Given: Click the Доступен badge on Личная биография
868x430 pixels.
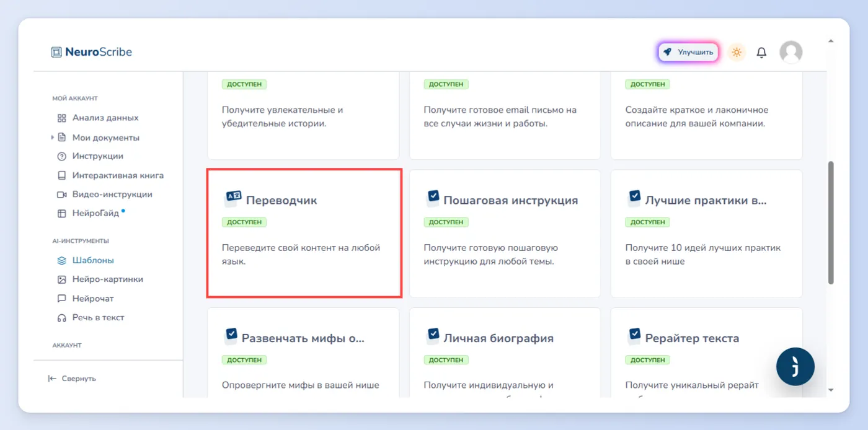Looking at the screenshot, I should 446,360.
